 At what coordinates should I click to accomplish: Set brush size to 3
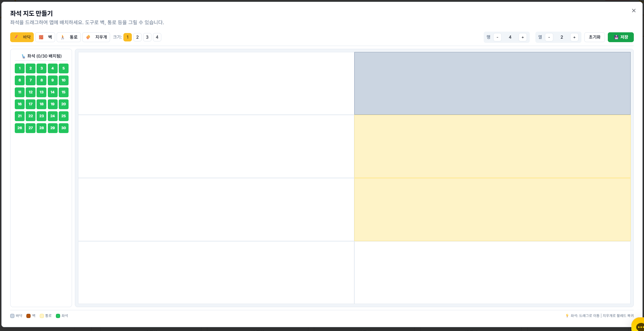tap(147, 37)
